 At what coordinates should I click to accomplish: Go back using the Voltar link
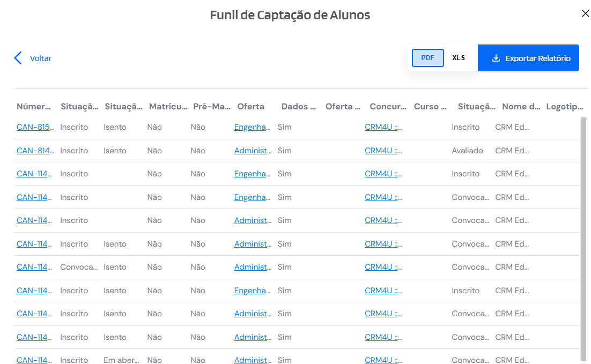(33, 58)
